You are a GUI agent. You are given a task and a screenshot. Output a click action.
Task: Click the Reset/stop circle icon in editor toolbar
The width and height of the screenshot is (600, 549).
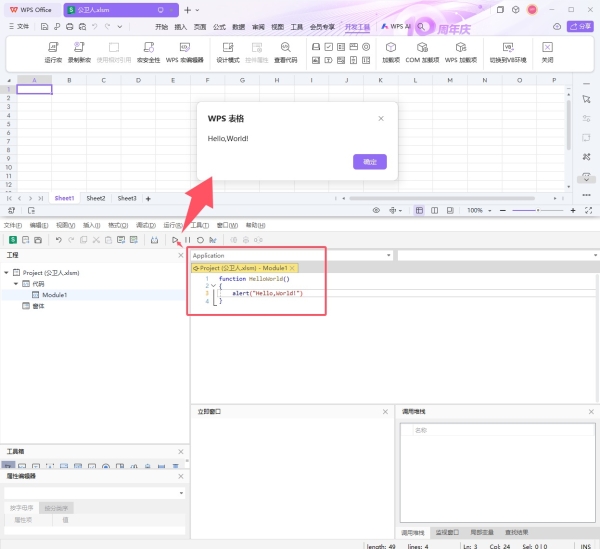tap(200, 240)
